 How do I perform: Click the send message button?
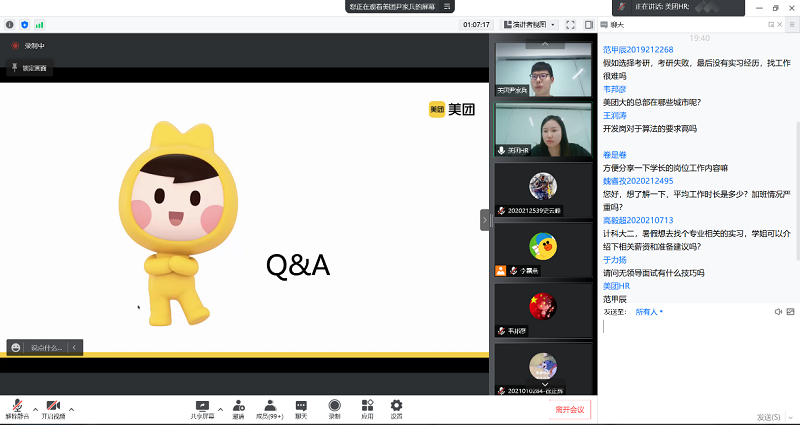pyautogui.click(x=768, y=417)
